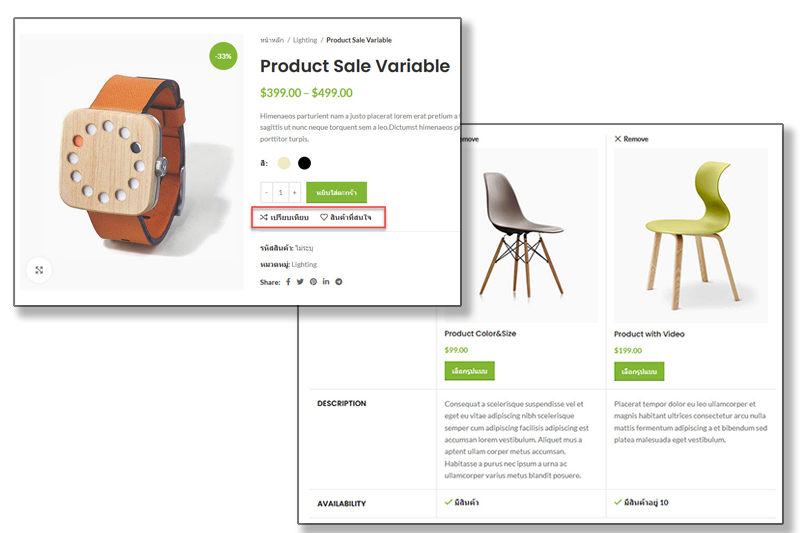800x533 pixels.
Task: Share via LinkedIn icon
Action: pyautogui.click(x=326, y=282)
